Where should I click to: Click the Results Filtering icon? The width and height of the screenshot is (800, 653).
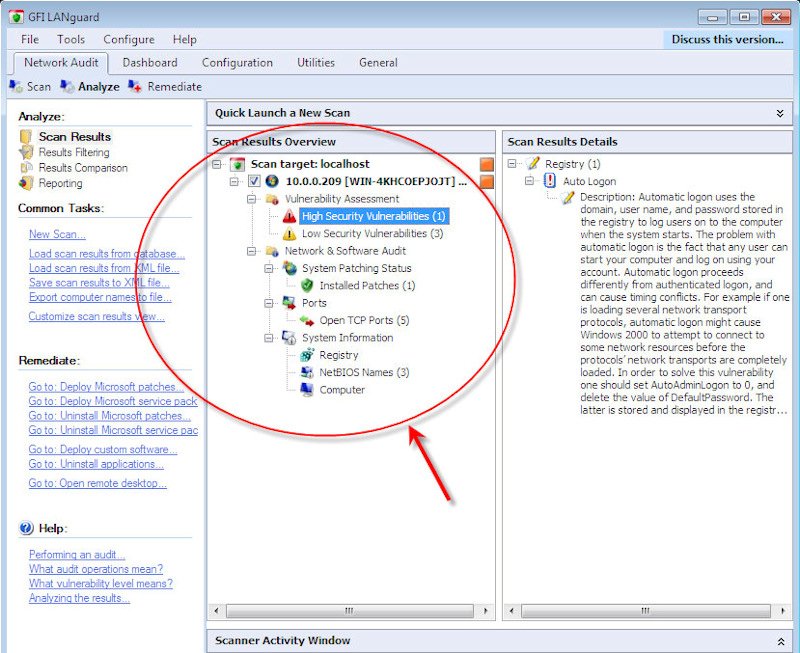(26, 152)
